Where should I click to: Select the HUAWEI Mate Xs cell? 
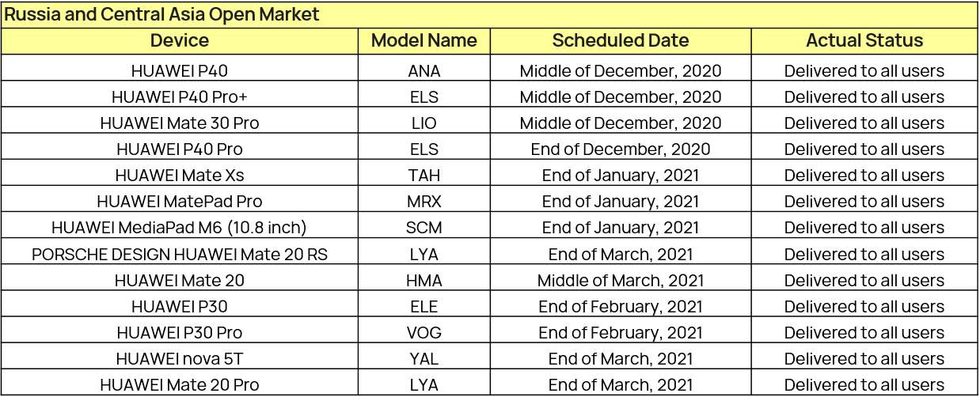180,175
